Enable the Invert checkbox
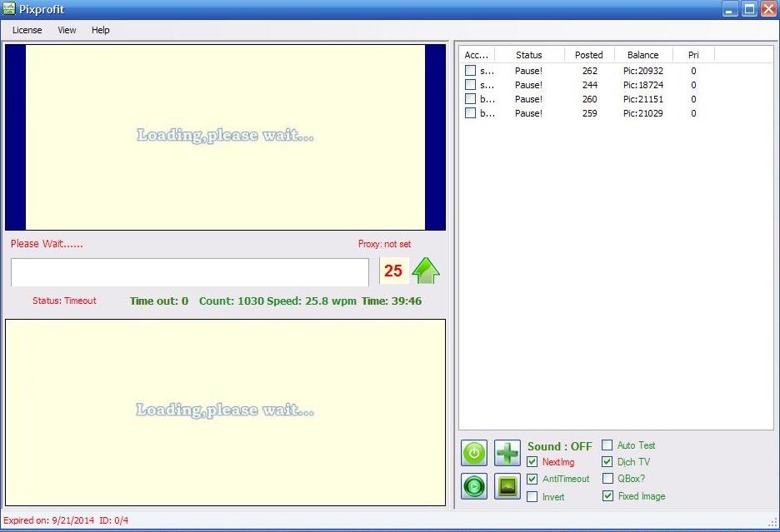The width and height of the screenshot is (780, 532). click(x=532, y=497)
